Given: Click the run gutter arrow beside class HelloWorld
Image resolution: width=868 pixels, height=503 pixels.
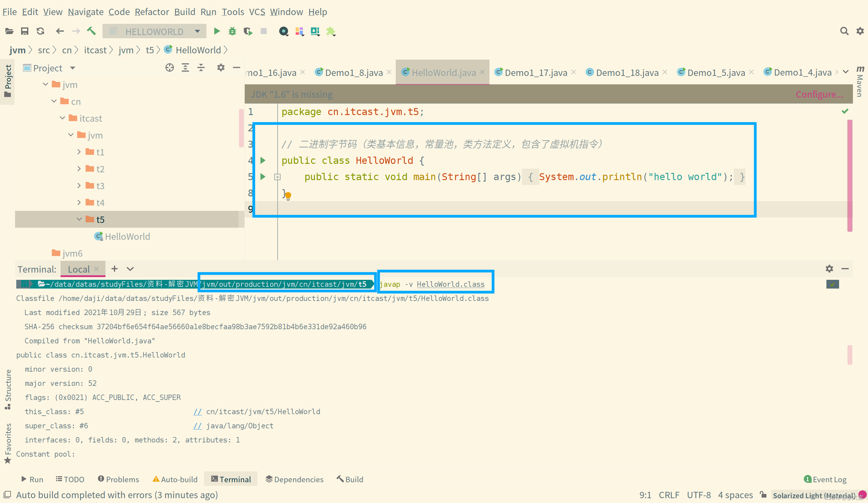Looking at the screenshot, I should point(263,160).
